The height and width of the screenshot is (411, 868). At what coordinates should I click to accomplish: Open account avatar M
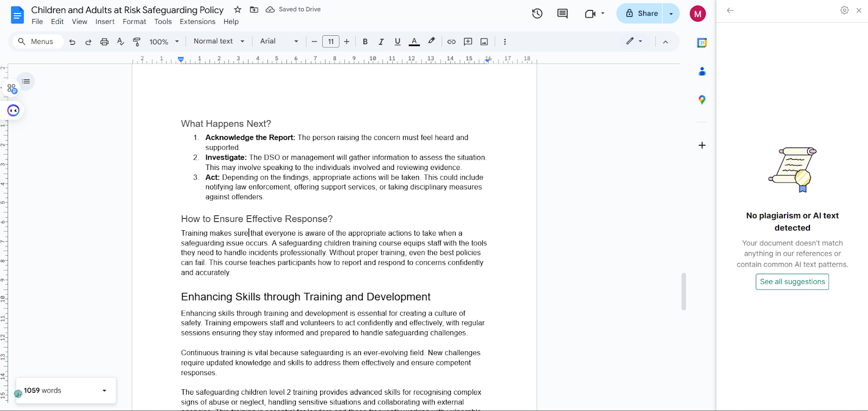coord(698,14)
